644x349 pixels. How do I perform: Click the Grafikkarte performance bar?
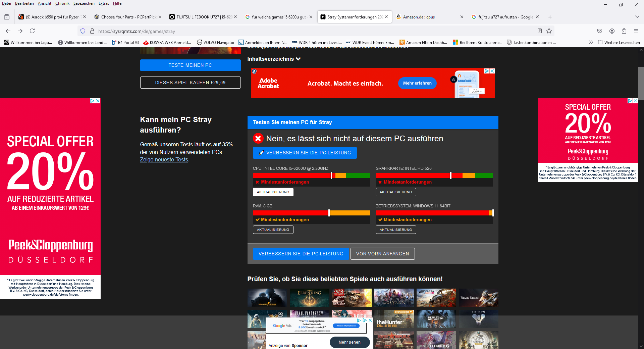[x=434, y=175]
